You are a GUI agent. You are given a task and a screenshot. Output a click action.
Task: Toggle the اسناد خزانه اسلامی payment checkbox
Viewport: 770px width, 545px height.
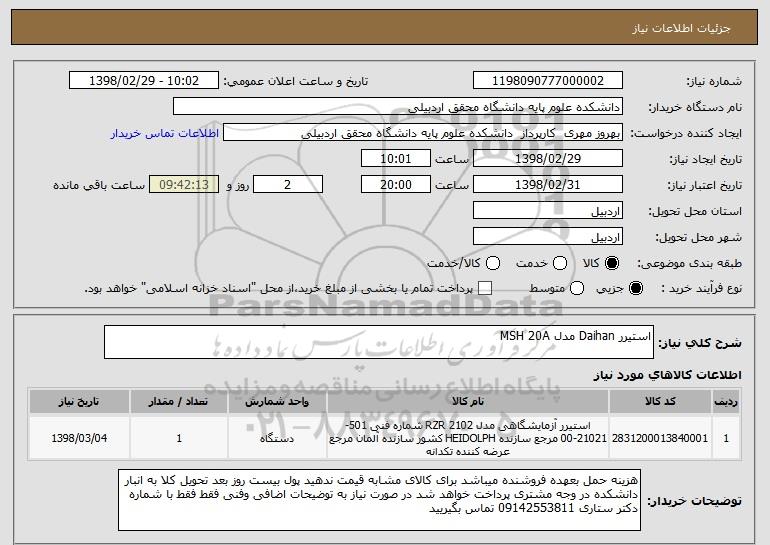(x=485, y=289)
